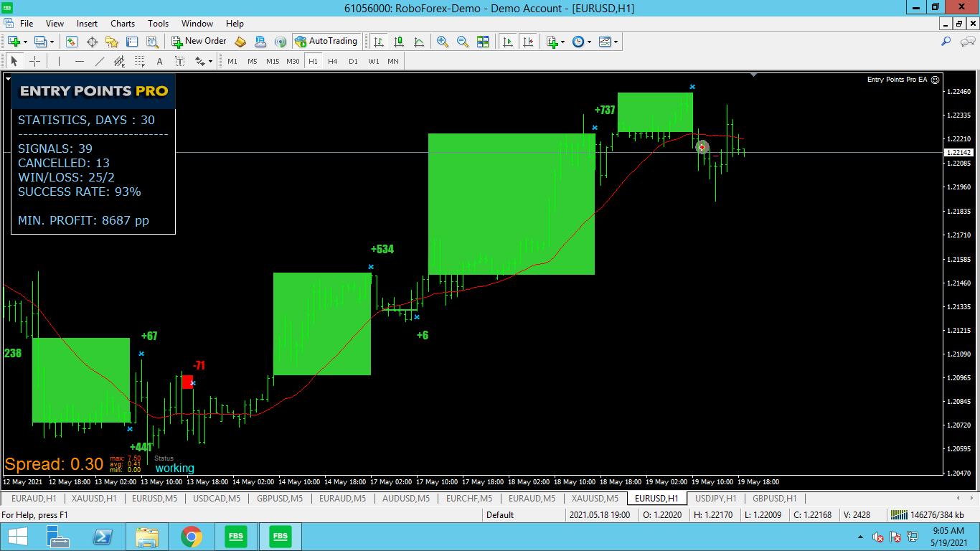Select the Text Label tool
Screen dimensions: 980x551
point(179,61)
